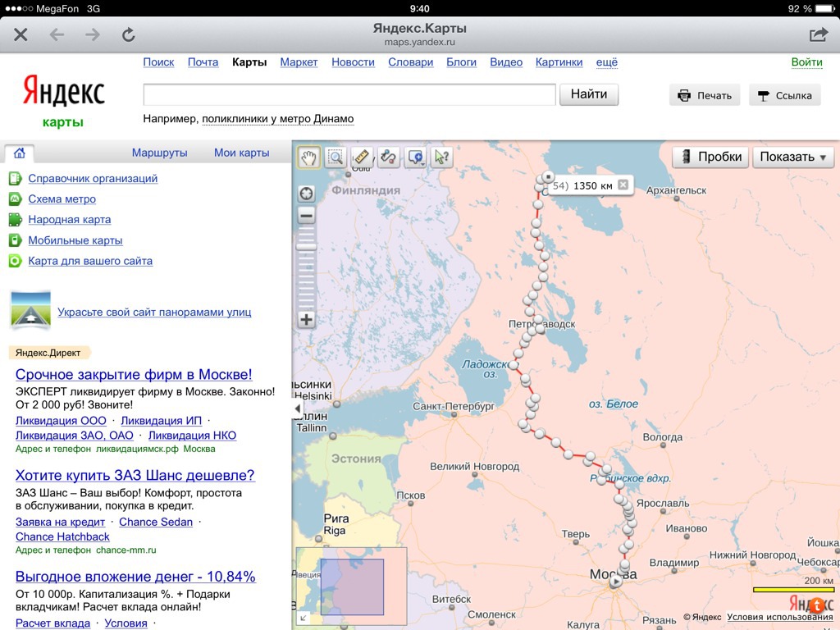Click the route start marker at Москва
840x630 pixels.
pos(615,582)
